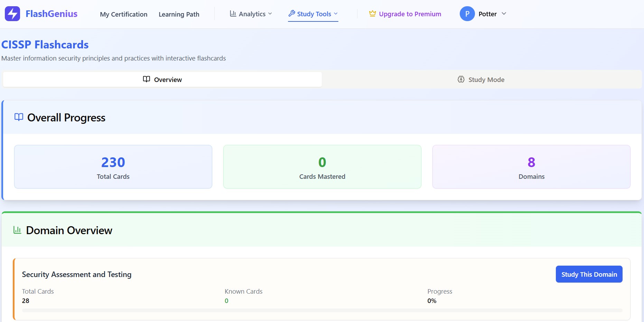Click the Study Mode brain icon

pos(461,79)
